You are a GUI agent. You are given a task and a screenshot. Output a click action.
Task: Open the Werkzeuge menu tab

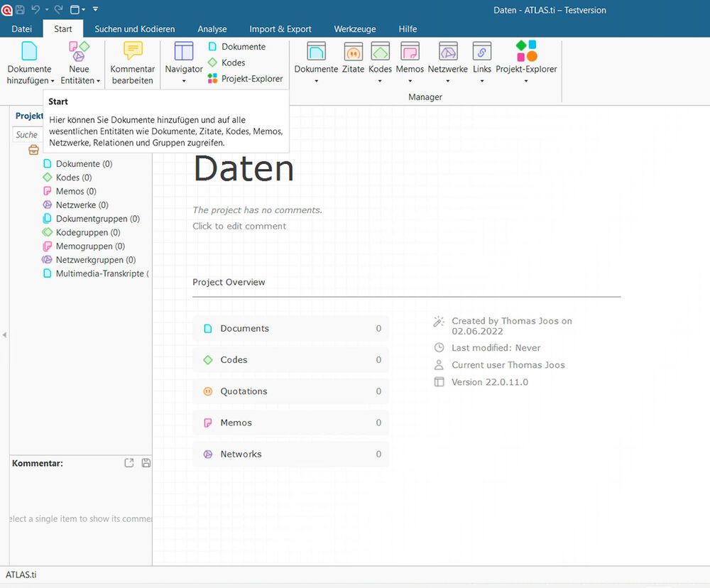[x=355, y=29]
